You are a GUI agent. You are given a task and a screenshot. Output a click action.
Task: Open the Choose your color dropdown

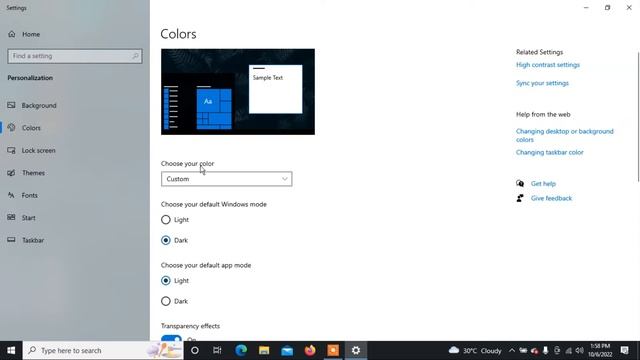coord(227,179)
